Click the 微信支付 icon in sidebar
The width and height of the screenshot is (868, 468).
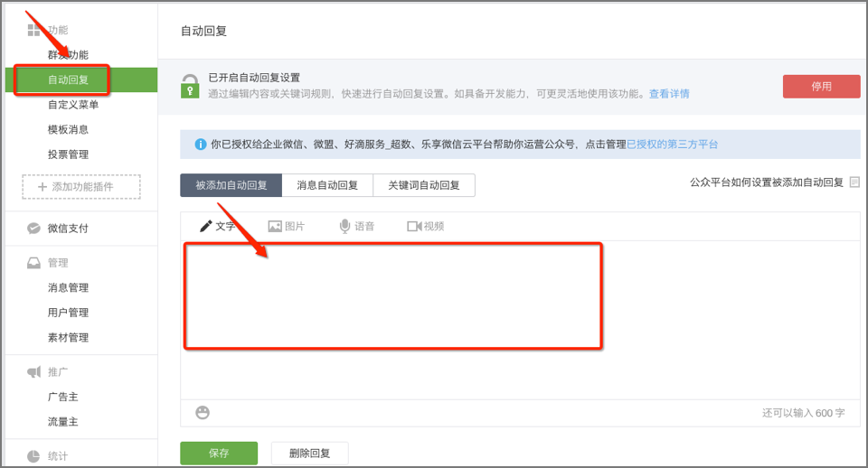click(x=33, y=229)
